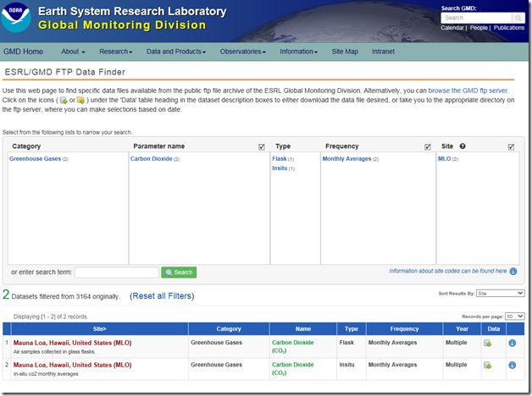The width and height of the screenshot is (532, 396).
Task: Open the Records per page dropdown
Action: coord(513,316)
